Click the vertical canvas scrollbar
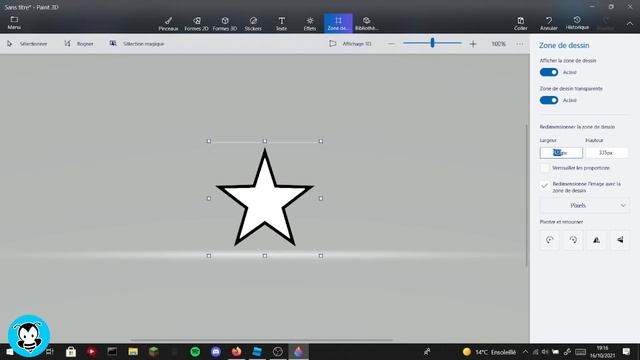This screenshot has width=640, height=360. (527, 196)
